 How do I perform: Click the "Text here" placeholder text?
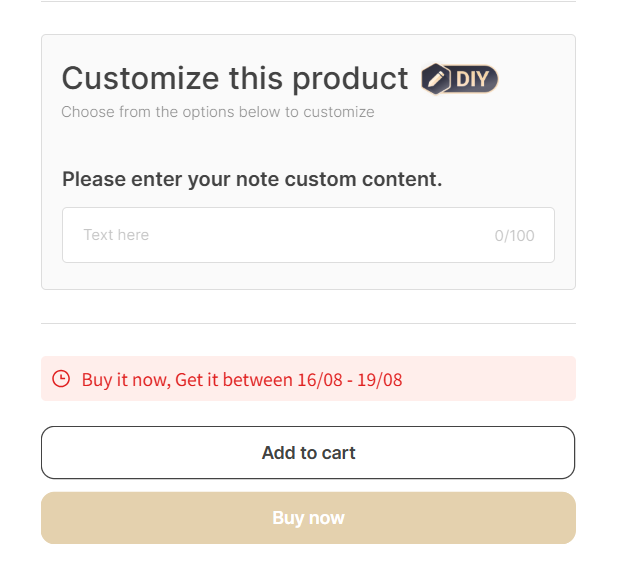pos(116,235)
